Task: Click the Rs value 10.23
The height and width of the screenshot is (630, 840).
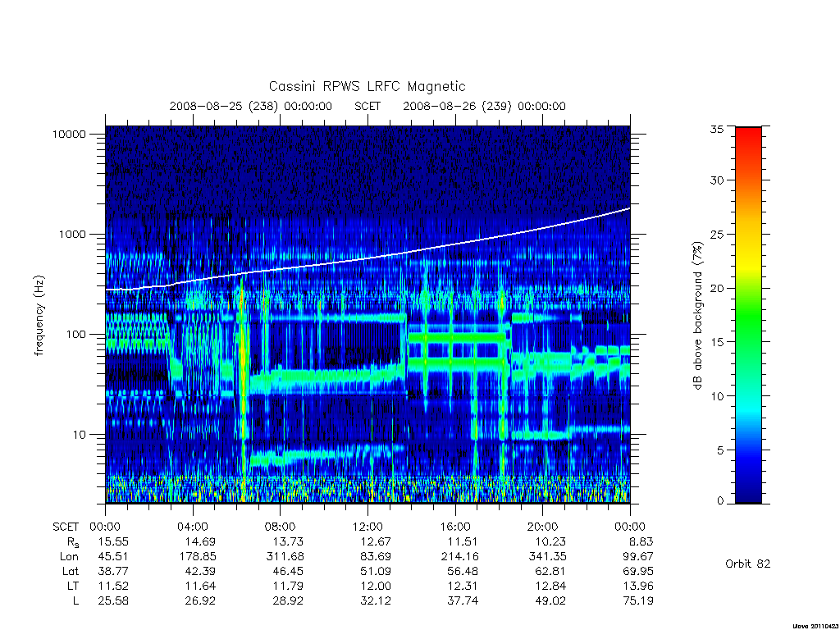Action: click(550, 541)
